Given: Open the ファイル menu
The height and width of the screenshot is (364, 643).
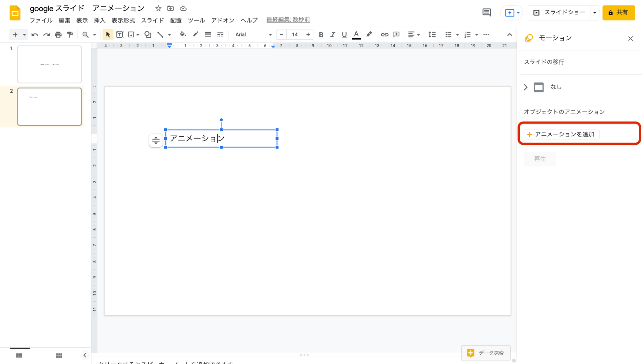Looking at the screenshot, I should pyautogui.click(x=41, y=20).
